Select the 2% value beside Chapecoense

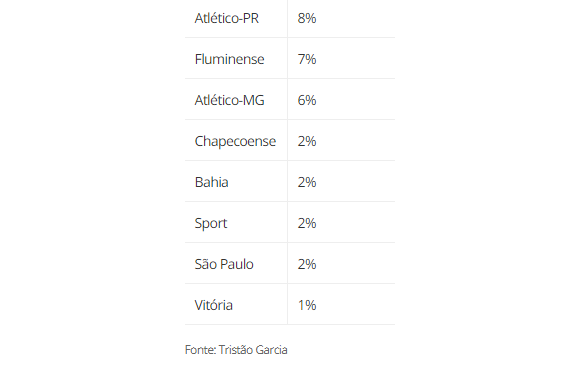coord(307,141)
